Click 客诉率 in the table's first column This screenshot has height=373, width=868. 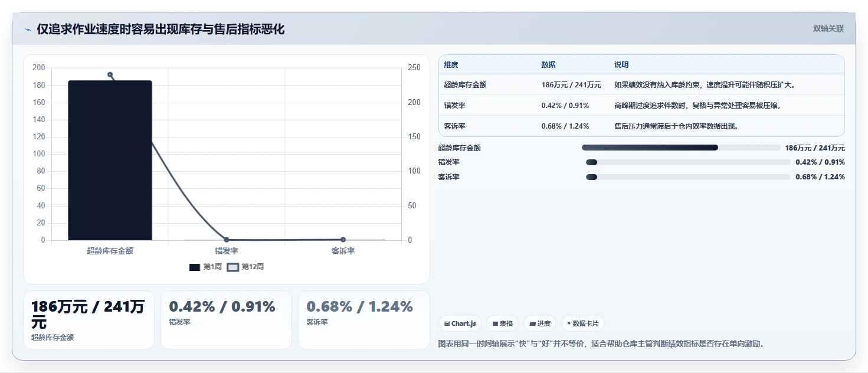(455, 126)
